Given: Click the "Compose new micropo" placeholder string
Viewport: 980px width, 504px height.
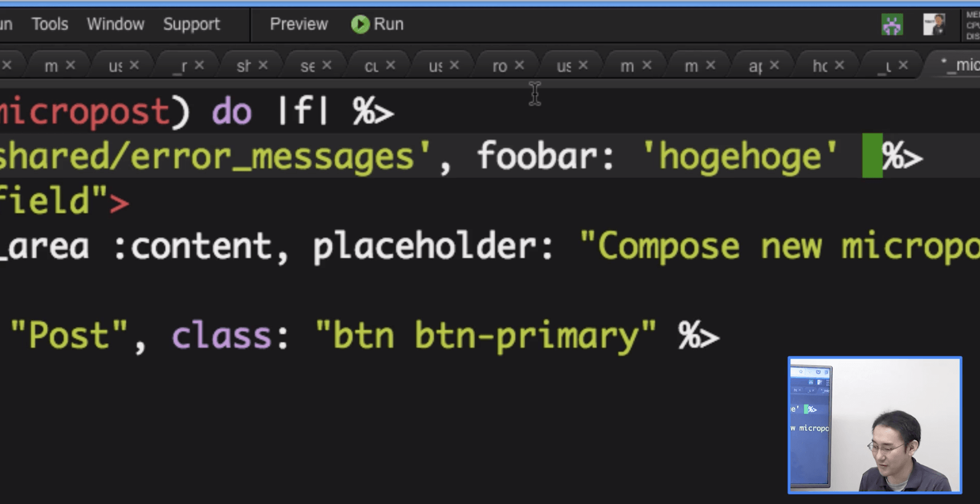Looking at the screenshot, I should 780,246.
